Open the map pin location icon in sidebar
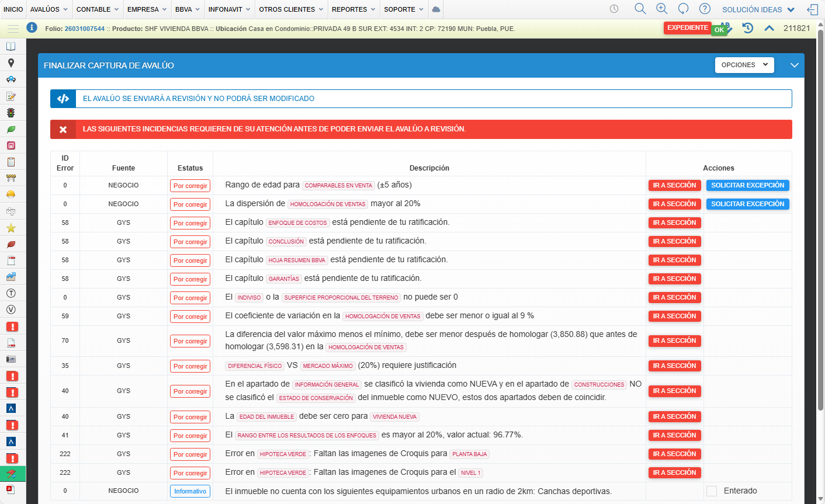The height and width of the screenshot is (504, 825). pyautogui.click(x=11, y=63)
